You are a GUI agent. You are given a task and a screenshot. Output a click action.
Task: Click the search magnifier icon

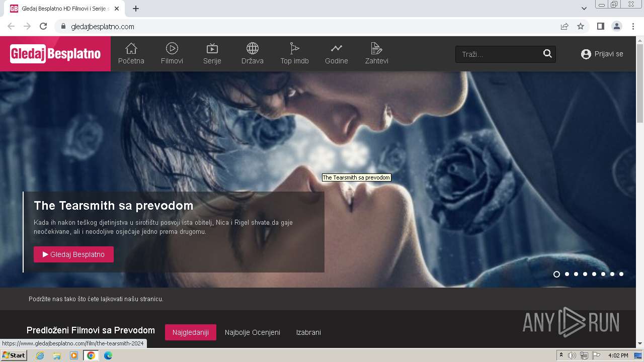click(x=547, y=54)
